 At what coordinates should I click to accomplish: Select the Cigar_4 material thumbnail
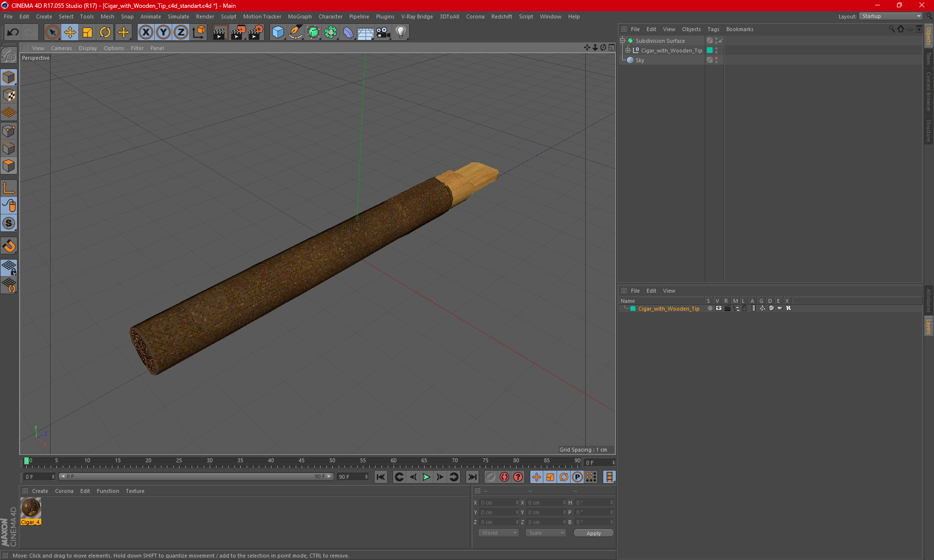(31, 508)
